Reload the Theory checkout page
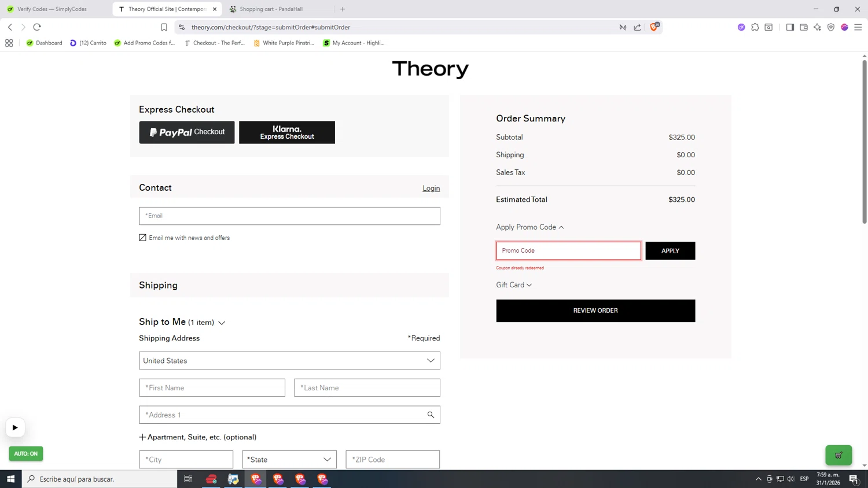The width and height of the screenshot is (868, 488). (37, 27)
